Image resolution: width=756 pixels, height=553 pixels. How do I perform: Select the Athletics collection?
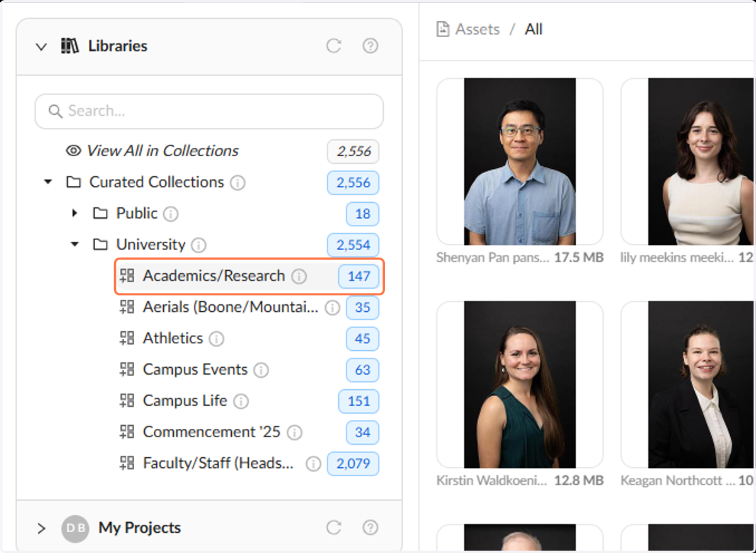click(x=173, y=338)
